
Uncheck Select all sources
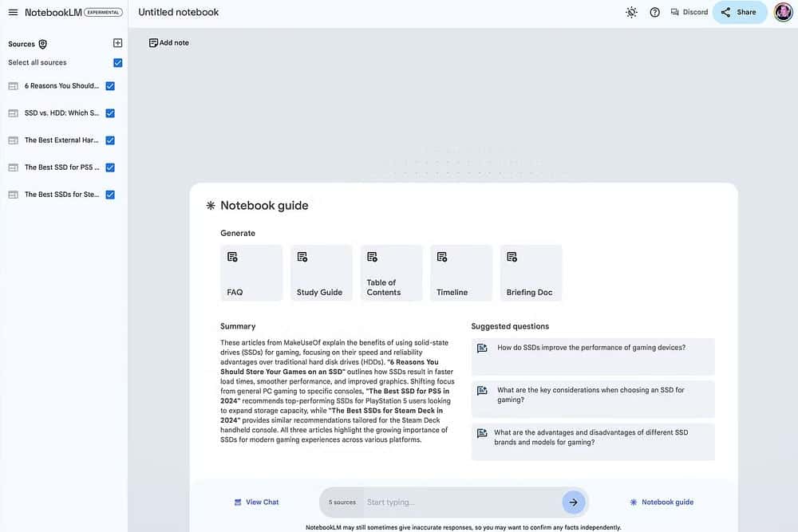[117, 61]
